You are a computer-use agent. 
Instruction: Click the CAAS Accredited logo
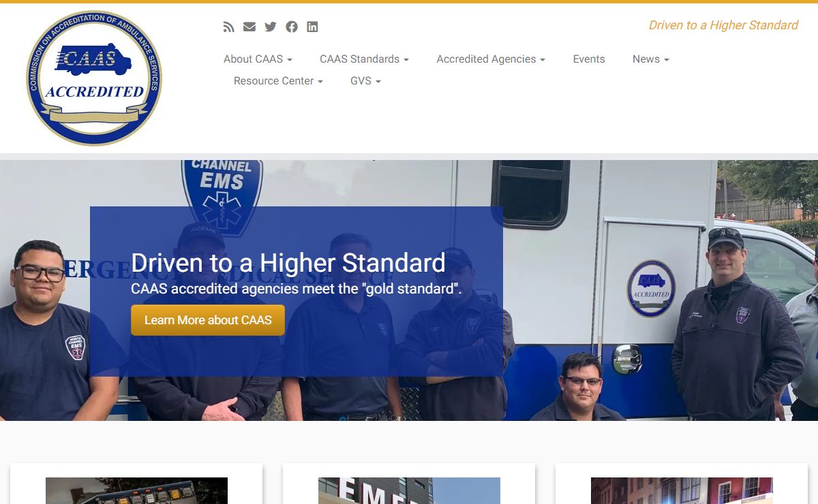click(x=94, y=78)
